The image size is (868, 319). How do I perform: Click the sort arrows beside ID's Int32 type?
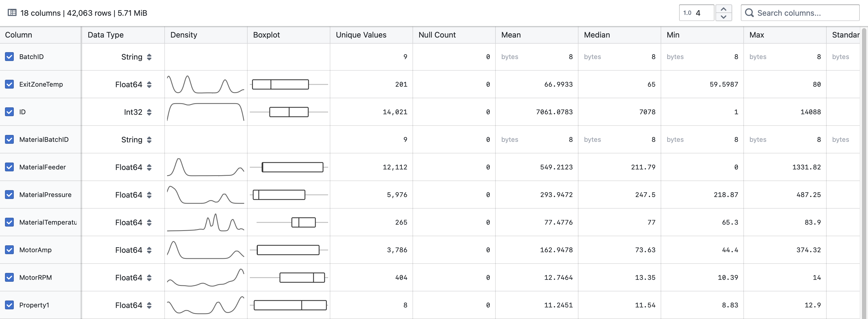click(149, 112)
